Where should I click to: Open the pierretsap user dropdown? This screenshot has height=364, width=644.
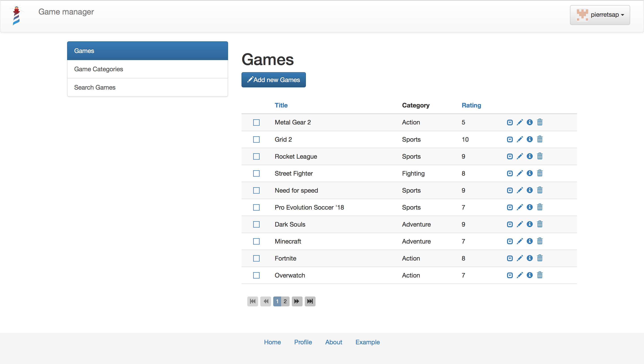click(600, 15)
